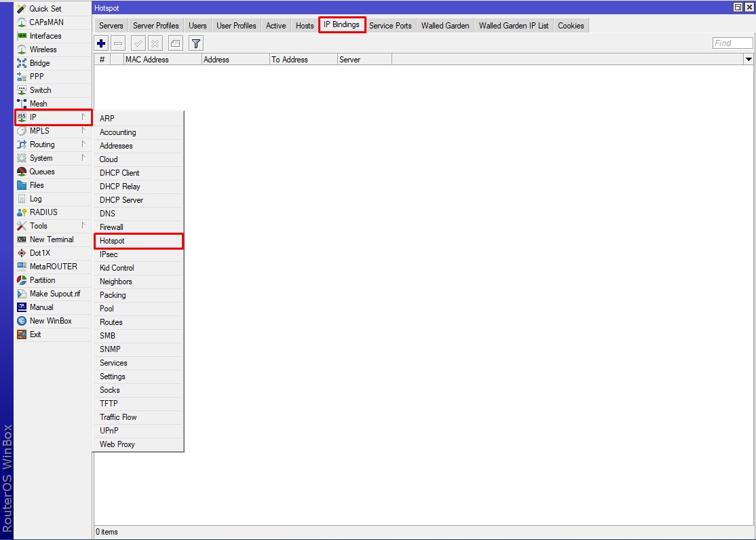756x540 pixels.
Task: Expand the Tools submenu
Action: pos(52,225)
